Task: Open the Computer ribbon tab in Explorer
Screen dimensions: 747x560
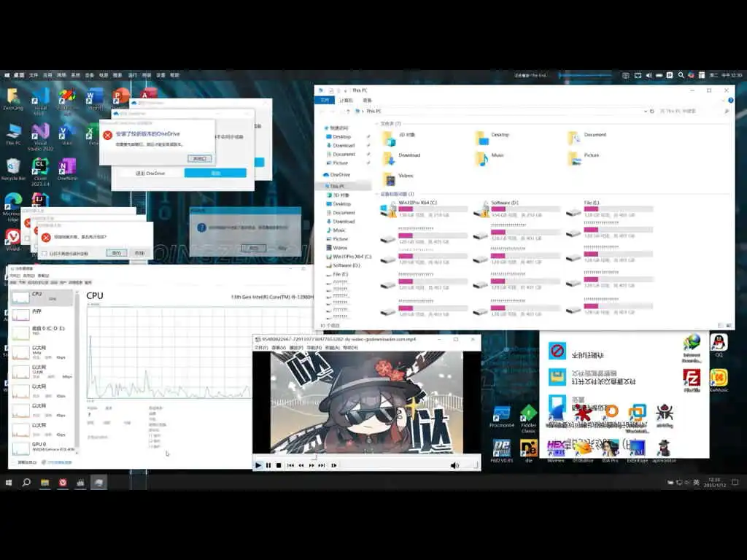Action: coord(346,101)
